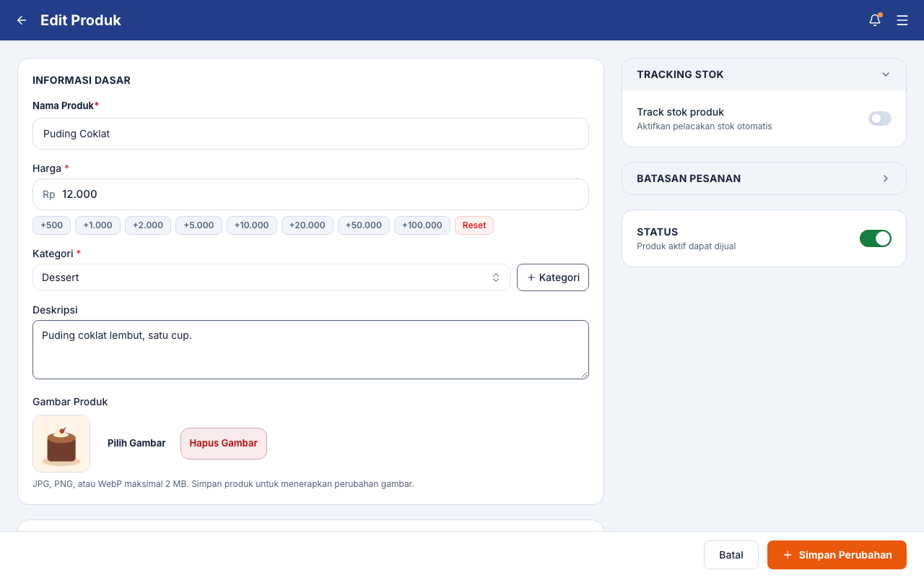Screen dimensions: 924x578
Task: Add +20.000 to the price
Action: 308,225
